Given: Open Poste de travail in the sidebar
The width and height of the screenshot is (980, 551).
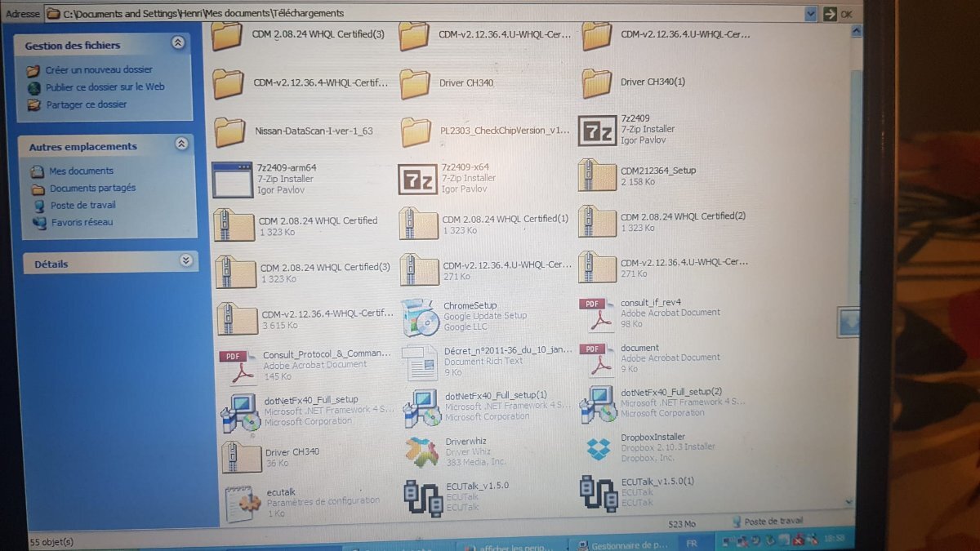Looking at the screenshot, I should pyautogui.click(x=83, y=206).
